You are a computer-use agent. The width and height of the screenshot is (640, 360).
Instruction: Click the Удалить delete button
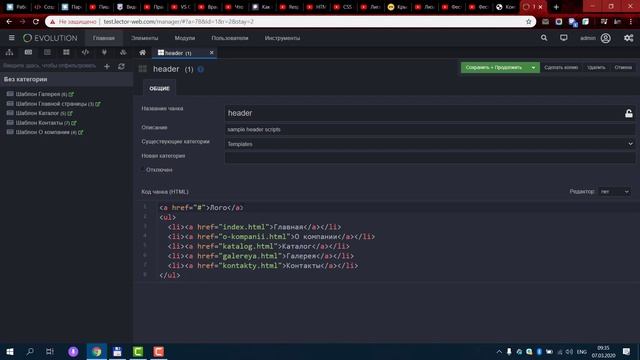point(596,67)
